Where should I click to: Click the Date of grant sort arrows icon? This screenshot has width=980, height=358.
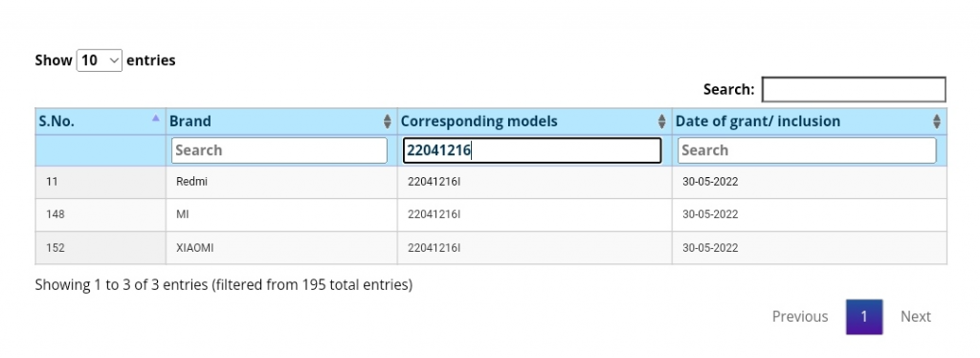[x=936, y=122]
